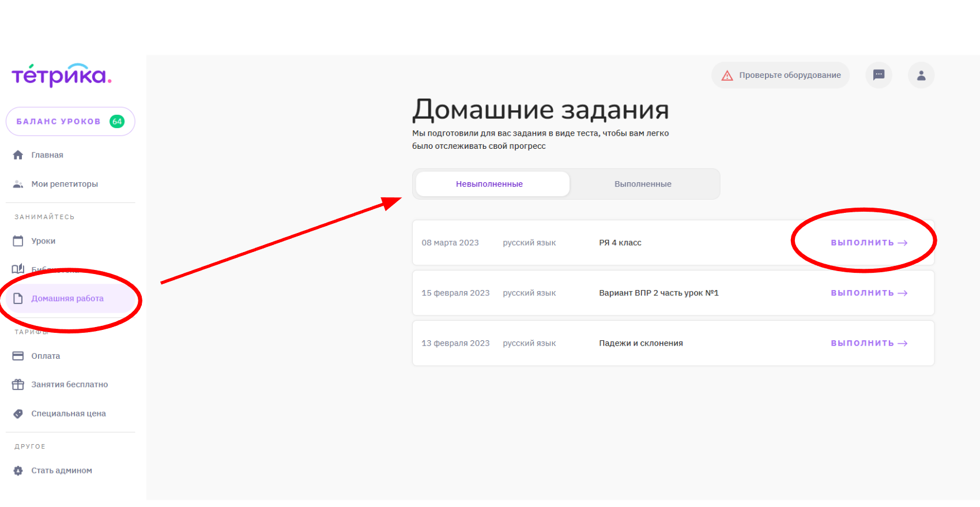Click the calendar icon next to Уроки
This screenshot has height=507, width=980.
point(18,241)
